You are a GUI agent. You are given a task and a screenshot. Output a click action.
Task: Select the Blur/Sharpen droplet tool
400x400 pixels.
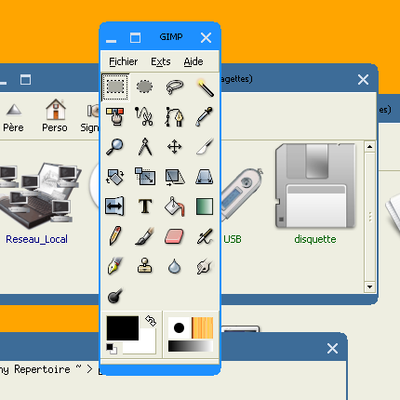click(x=174, y=266)
